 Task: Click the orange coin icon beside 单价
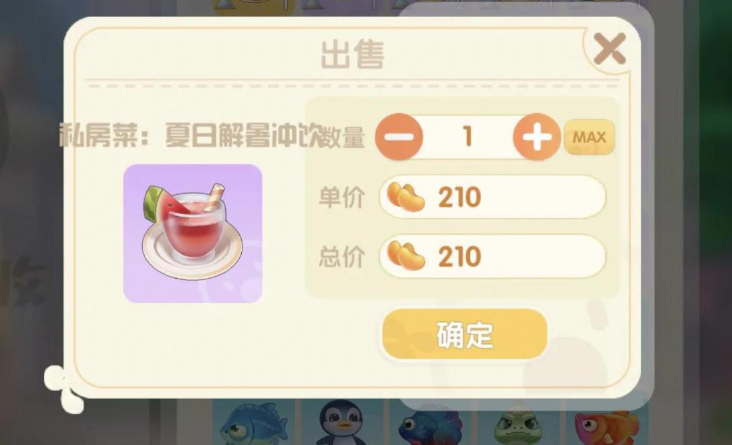(406, 197)
